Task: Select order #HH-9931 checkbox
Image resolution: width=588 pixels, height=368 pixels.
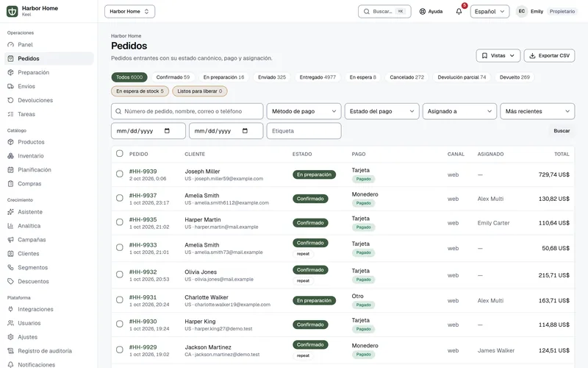Action: 120,300
